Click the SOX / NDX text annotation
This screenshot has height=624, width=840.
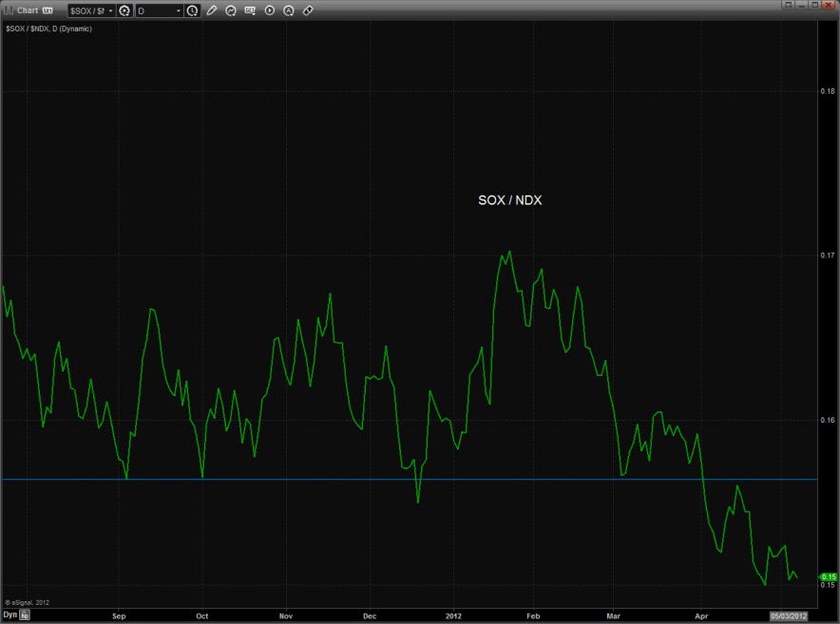coord(509,200)
